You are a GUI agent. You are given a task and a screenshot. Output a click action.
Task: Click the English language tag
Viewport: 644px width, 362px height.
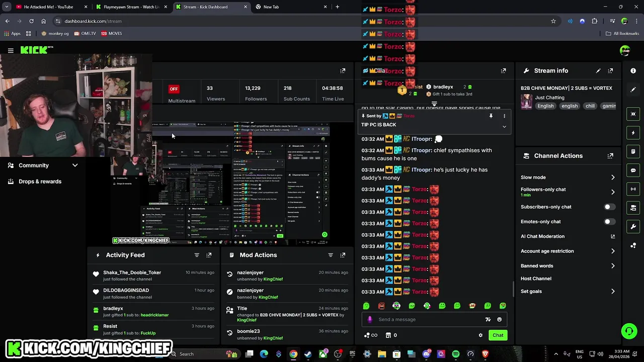pos(545,106)
